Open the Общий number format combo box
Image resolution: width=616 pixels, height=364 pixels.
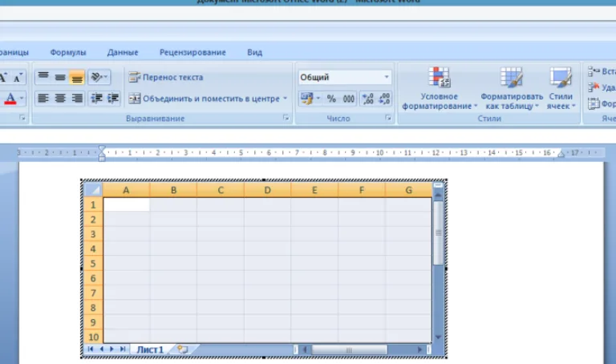pos(345,77)
